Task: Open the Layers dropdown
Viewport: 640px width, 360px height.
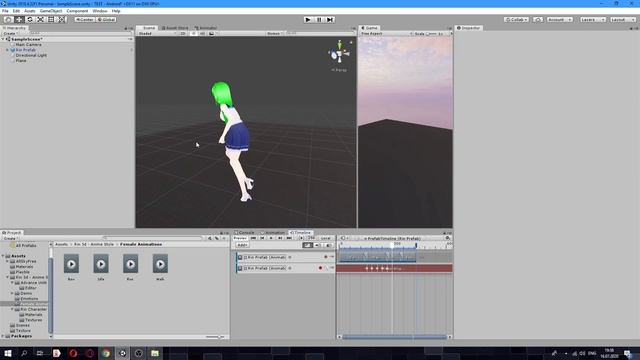Action: (593, 20)
